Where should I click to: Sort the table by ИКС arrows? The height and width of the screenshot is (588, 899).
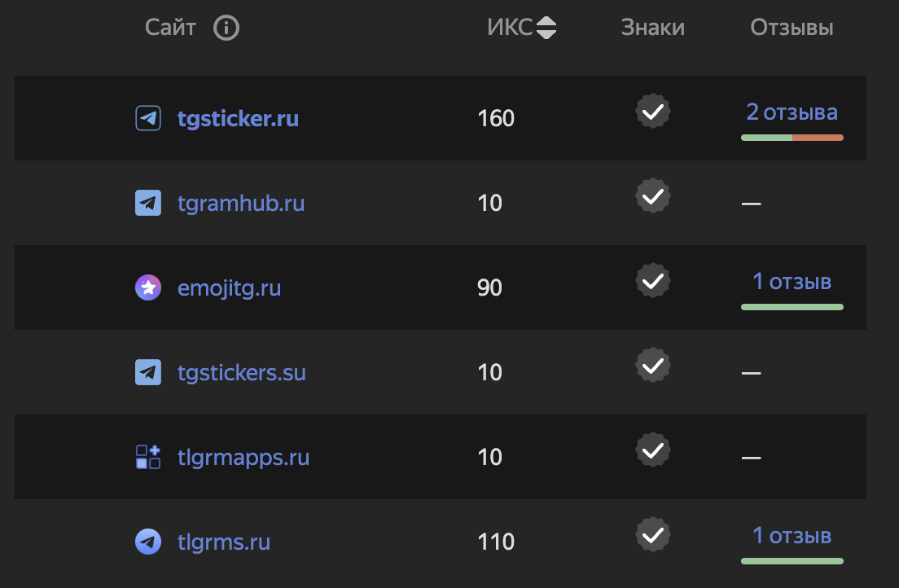tap(546, 29)
